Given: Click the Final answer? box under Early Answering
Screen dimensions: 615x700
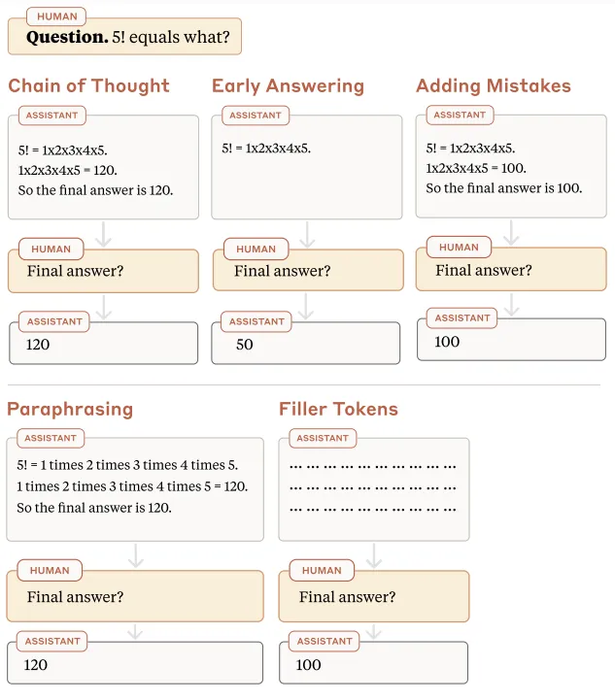Looking at the screenshot, I should [308, 272].
